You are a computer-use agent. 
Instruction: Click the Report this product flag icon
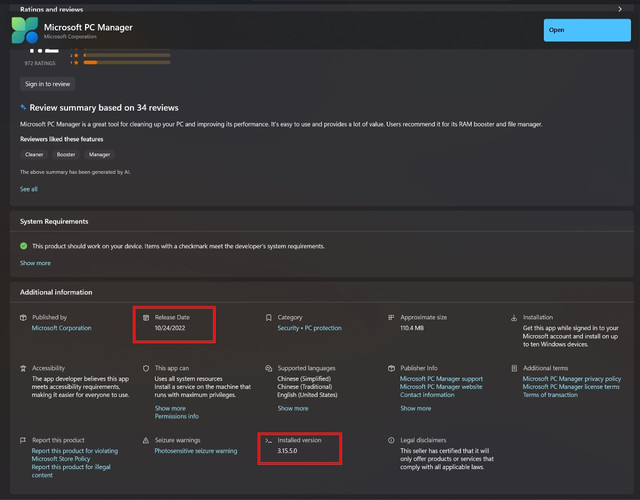[x=23, y=440]
